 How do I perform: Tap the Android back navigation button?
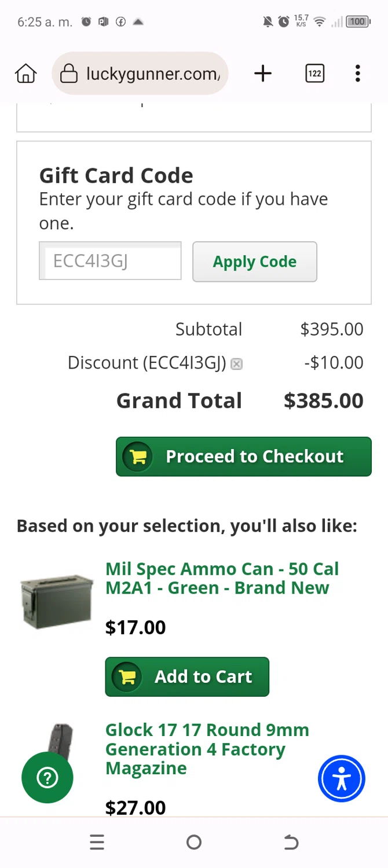pyautogui.click(x=291, y=842)
